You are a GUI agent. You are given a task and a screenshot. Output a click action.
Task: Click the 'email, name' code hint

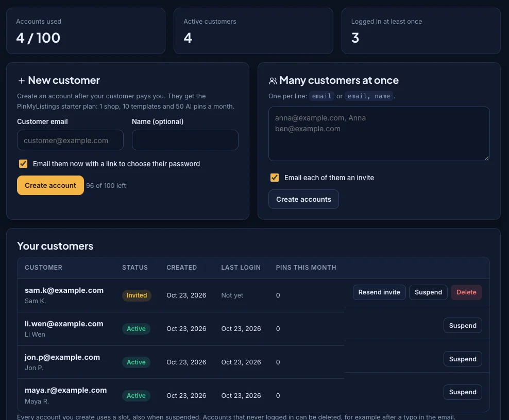click(369, 96)
